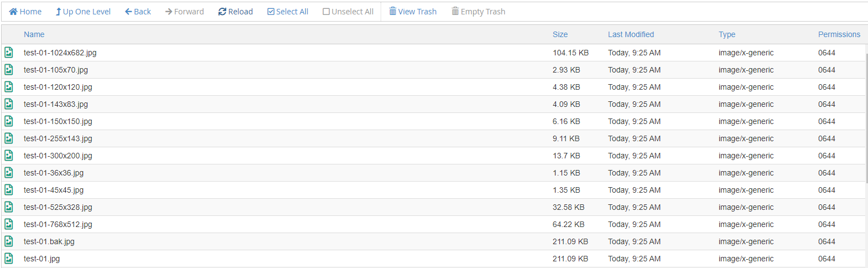Open View Trash
This screenshot has width=868, height=268.
(x=413, y=12)
